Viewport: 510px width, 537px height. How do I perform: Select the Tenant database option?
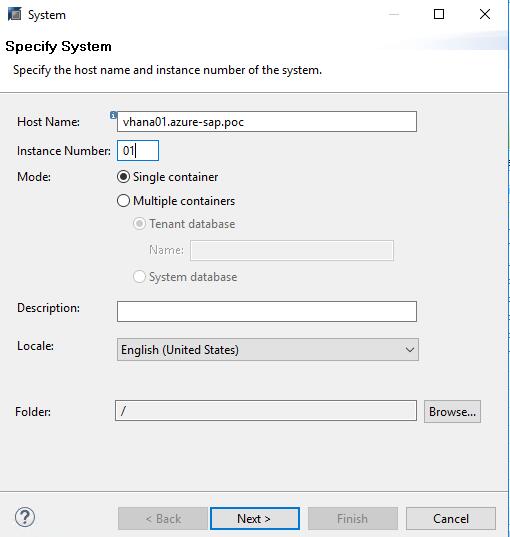coord(139,224)
